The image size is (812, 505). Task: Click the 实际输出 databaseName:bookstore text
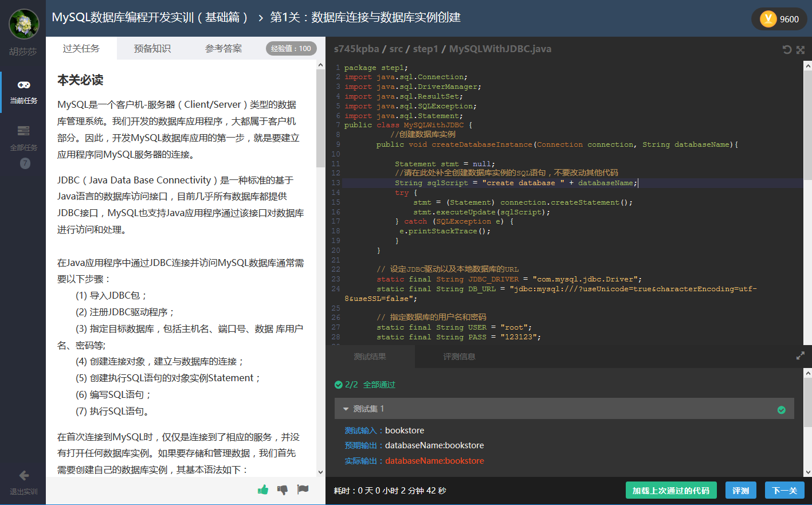pos(434,461)
